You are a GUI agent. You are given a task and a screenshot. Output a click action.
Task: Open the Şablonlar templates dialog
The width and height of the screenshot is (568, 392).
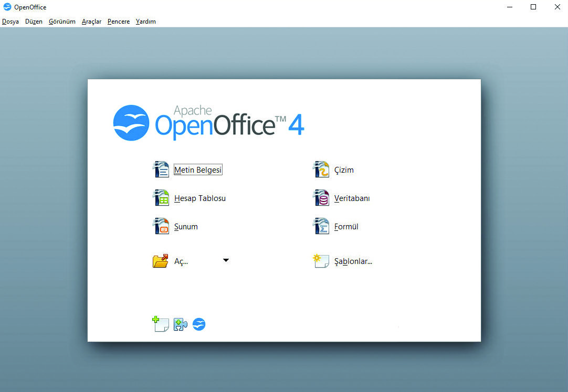pyautogui.click(x=352, y=261)
